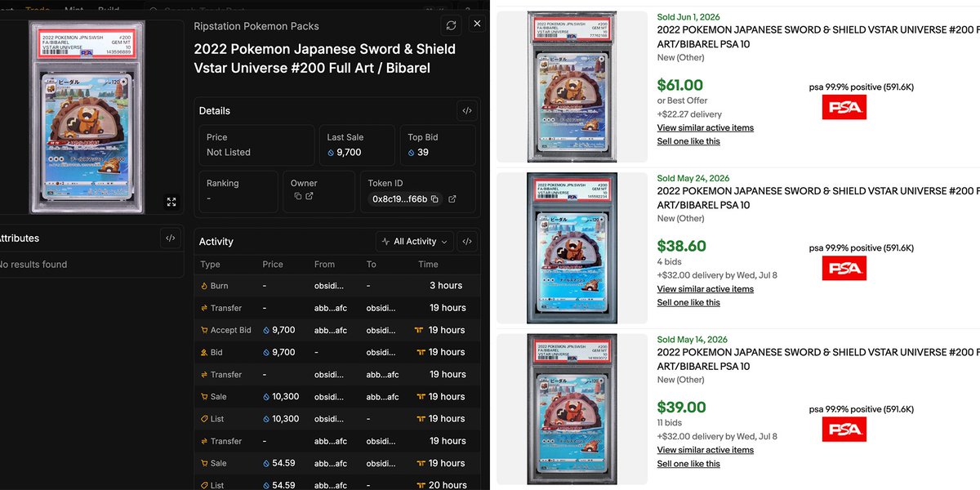Open the All Activity filter dropdown

(415, 241)
